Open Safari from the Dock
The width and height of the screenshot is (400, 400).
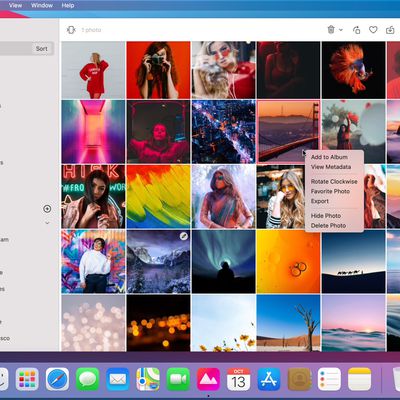(x=57, y=379)
